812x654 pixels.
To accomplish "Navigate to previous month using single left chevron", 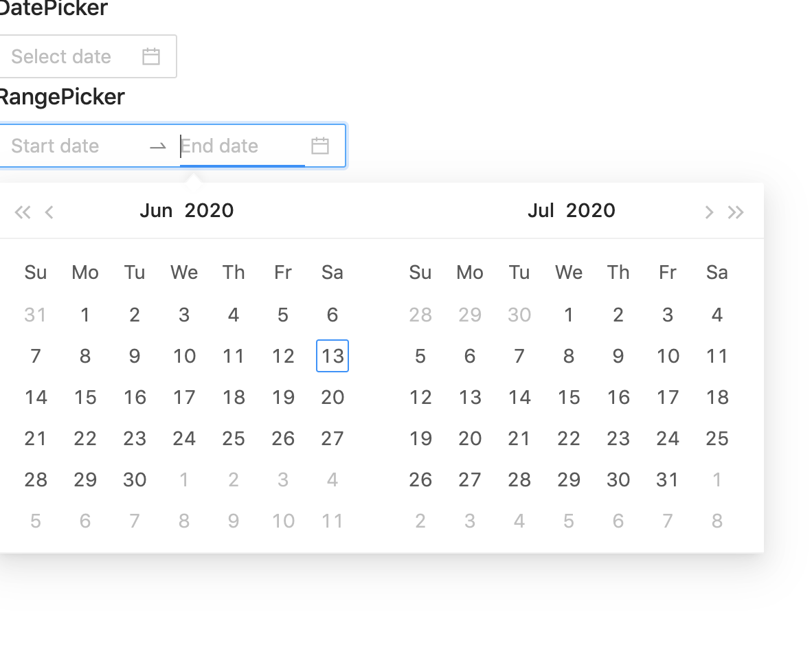I will pyautogui.click(x=48, y=212).
